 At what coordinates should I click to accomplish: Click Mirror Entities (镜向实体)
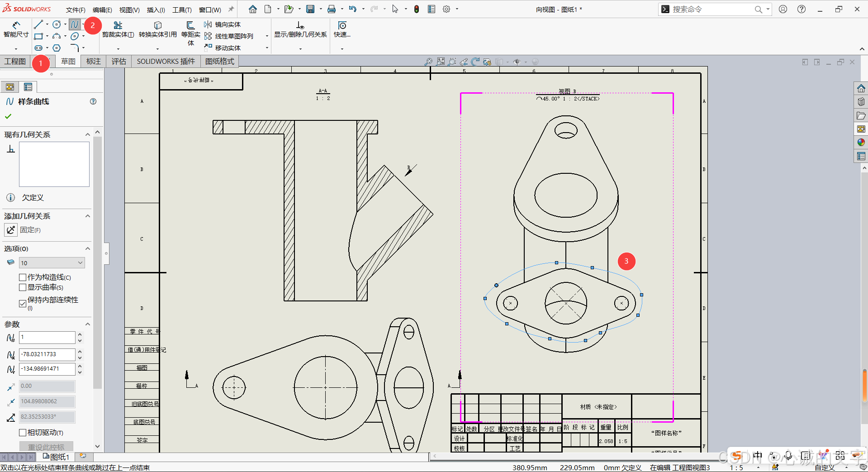click(222, 24)
